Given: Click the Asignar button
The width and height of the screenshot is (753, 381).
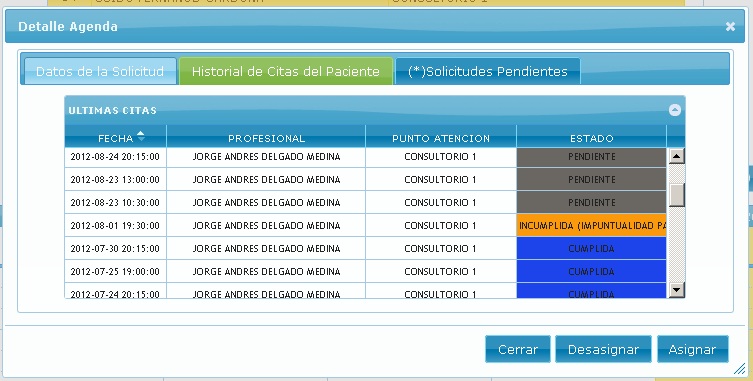Looking at the screenshot, I should [692, 349].
